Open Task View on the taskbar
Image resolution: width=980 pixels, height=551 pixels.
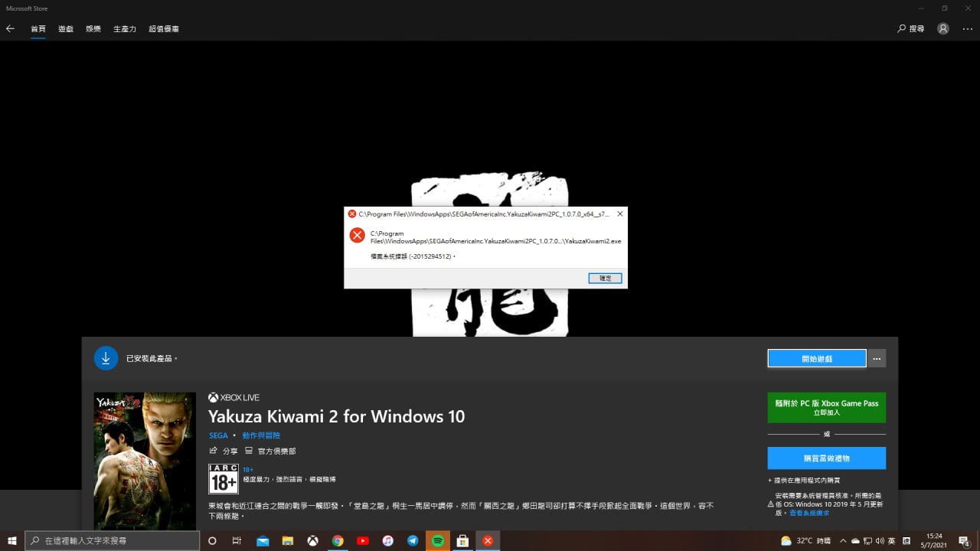237,540
